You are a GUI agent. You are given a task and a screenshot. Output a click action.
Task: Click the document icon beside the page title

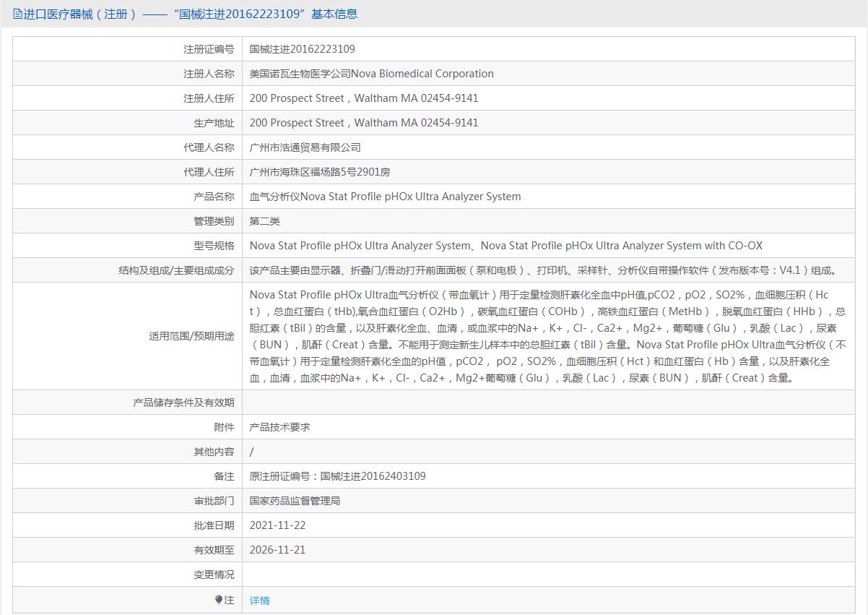[x=17, y=14]
